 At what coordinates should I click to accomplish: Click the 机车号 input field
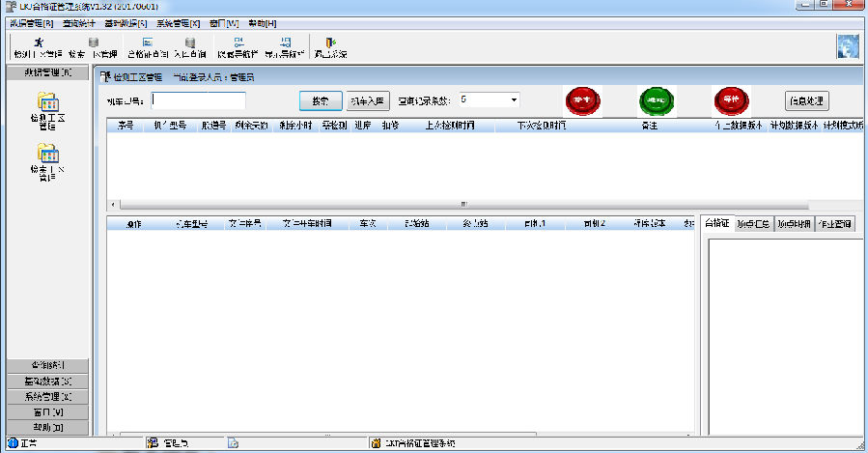coord(198,100)
